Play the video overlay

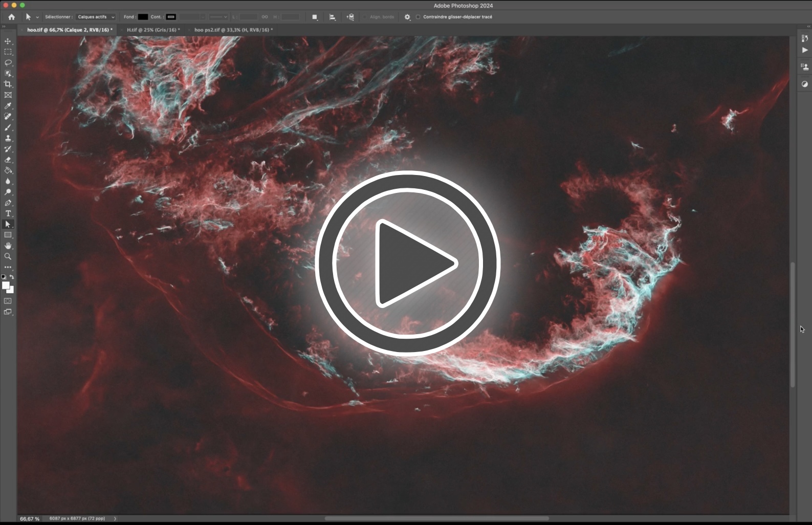coord(407,263)
